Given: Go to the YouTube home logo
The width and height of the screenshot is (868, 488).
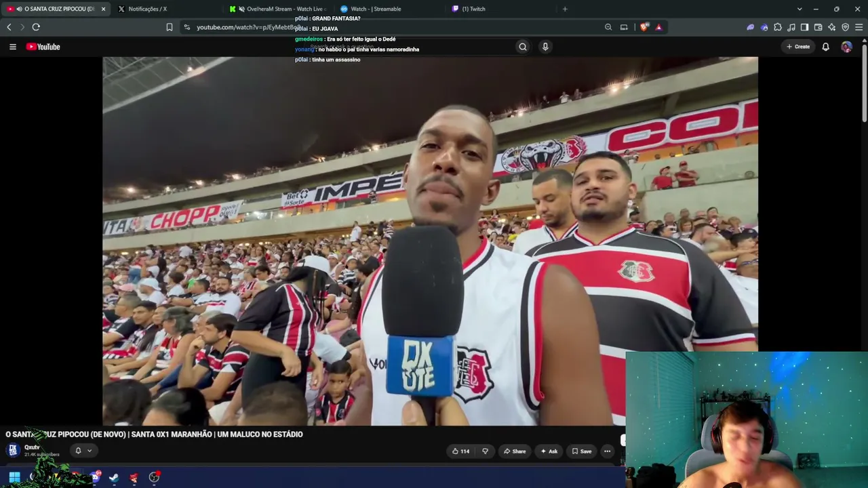Looking at the screenshot, I should tap(43, 47).
